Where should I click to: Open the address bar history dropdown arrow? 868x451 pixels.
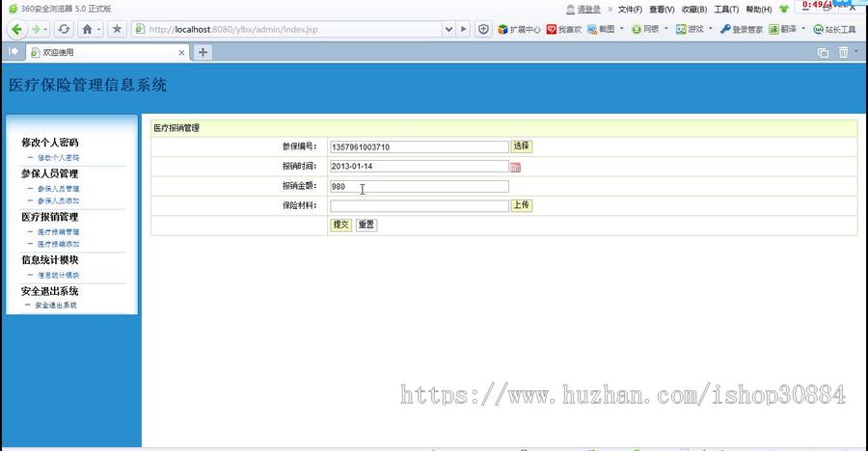(448, 29)
